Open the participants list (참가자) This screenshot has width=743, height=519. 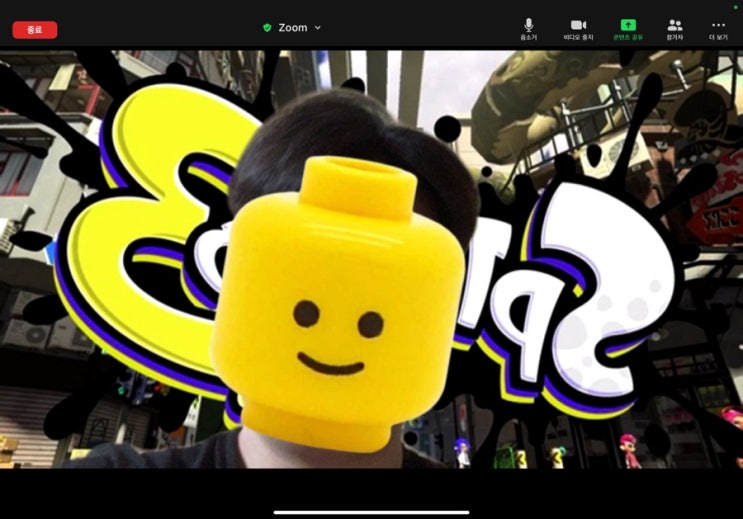(675, 29)
